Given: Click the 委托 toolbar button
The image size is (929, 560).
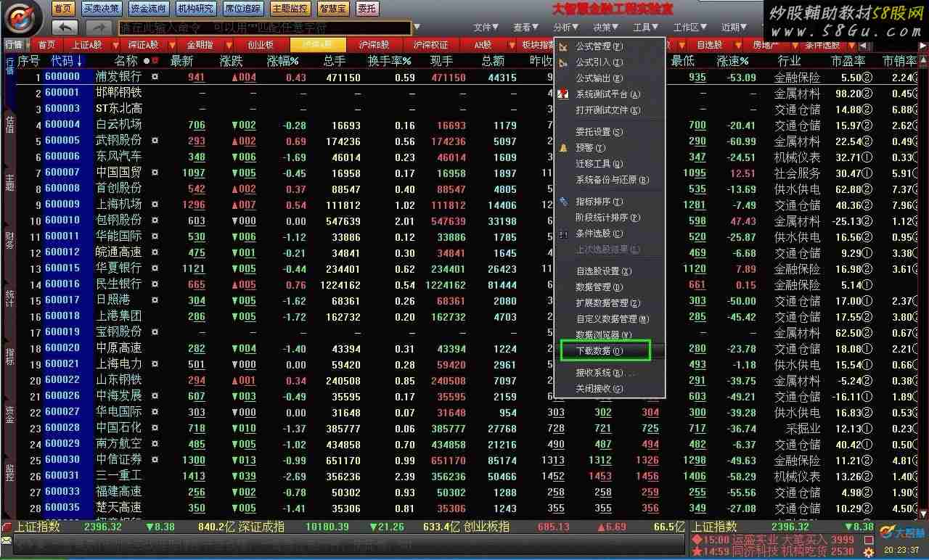Looking at the screenshot, I should coord(367,9).
